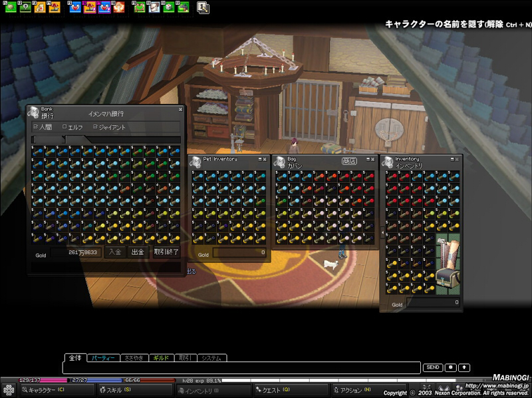532x398 pixels.
Task: Click the イメンマハ銀行 bank title text
Action: tap(106, 114)
